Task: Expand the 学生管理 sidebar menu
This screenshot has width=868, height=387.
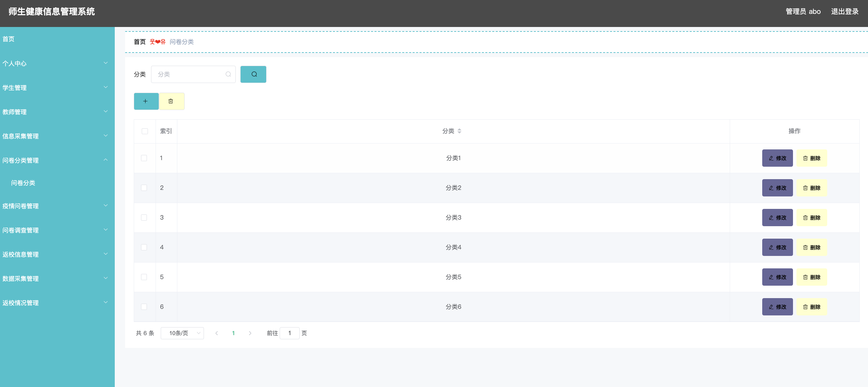Action: pos(55,88)
